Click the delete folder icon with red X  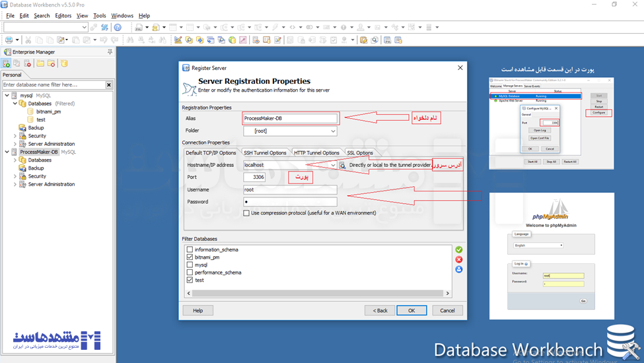click(51, 63)
